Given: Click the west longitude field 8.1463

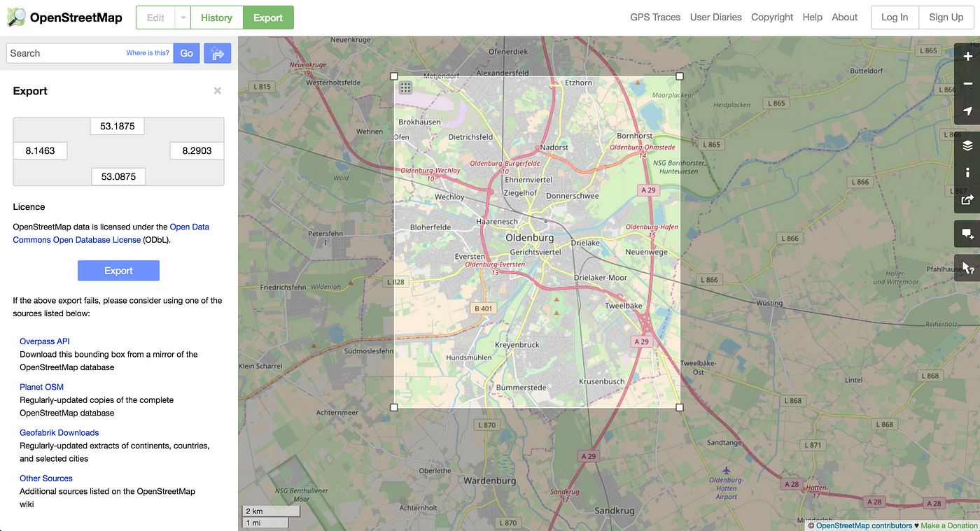Looking at the screenshot, I should (x=40, y=150).
